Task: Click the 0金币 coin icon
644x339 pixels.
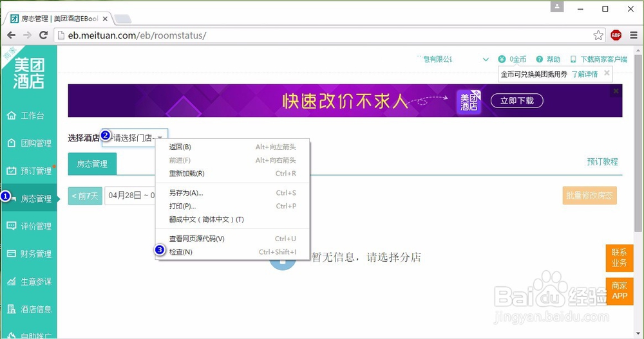Action: (502, 60)
